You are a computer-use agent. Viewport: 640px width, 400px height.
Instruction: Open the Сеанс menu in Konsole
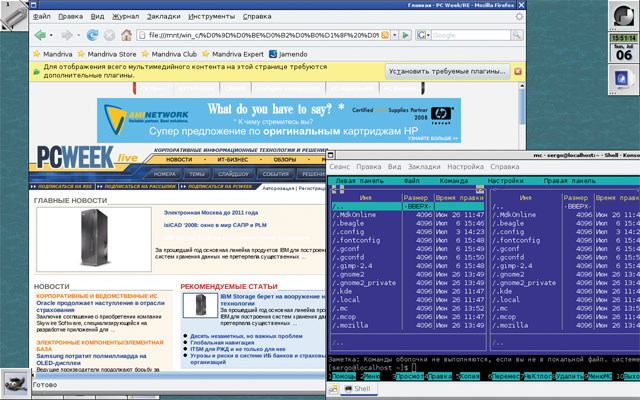click(x=340, y=167)
